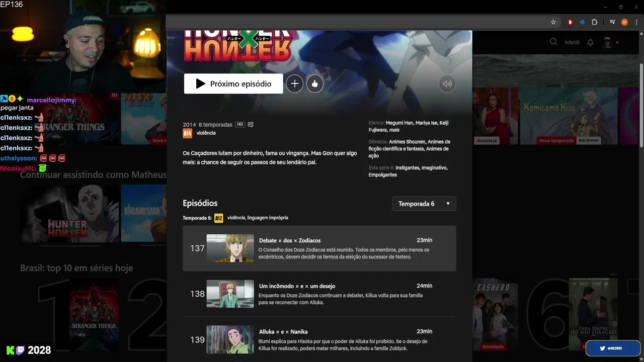Click the red hand blocker extension icon
This screenshot has height=362, width=644.
pos(570,22)
